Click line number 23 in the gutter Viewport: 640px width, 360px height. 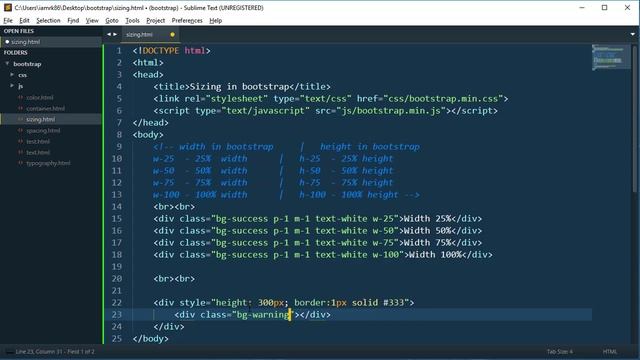click(x=117, y=315)
